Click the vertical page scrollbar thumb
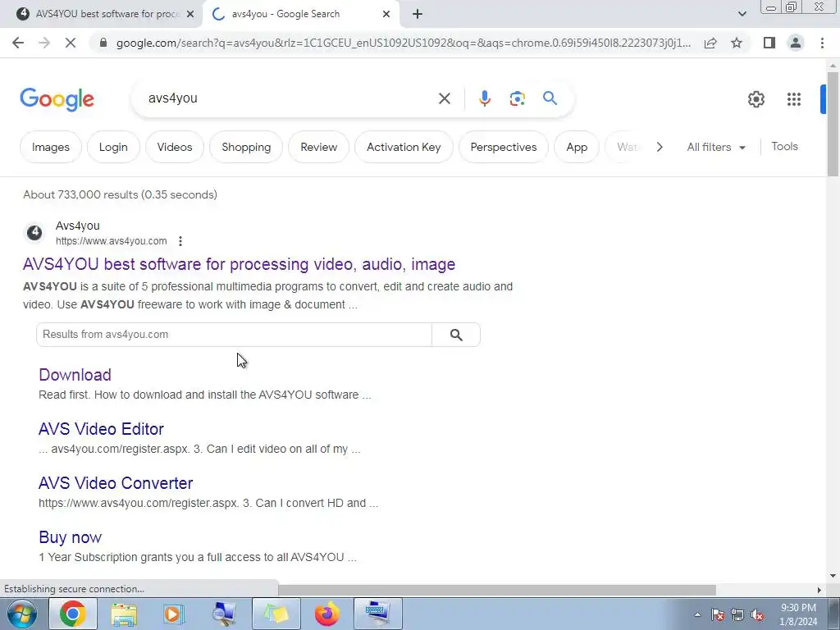Screen dimensions: 840x630 [833, 123]
